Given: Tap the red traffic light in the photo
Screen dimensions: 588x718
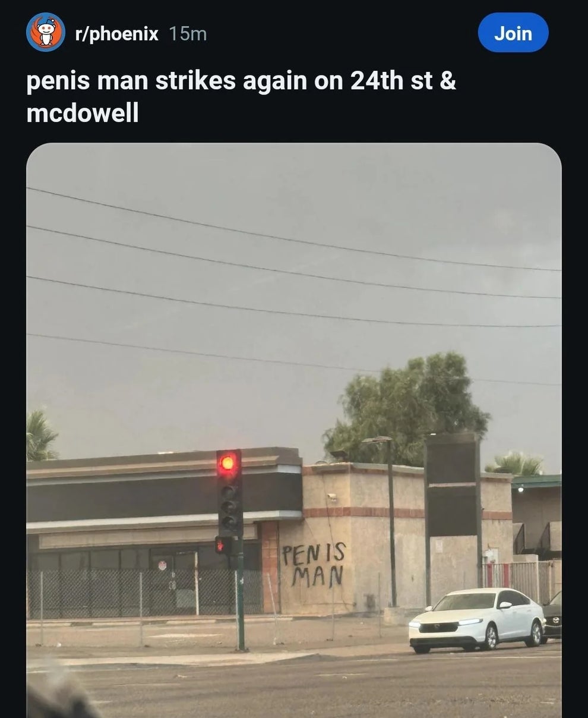Looking at the screenshot, I should point(228,464).
